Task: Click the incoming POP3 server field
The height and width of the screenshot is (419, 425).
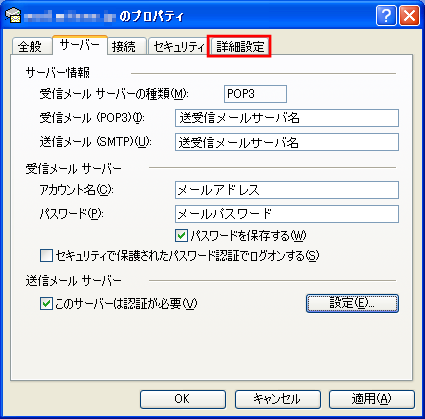Action: (x=287, y=118)
